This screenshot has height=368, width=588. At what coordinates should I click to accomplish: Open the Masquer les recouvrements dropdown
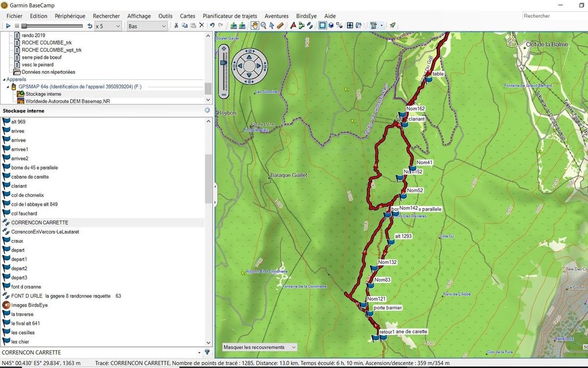pyautogui.click(x=260, y=347)
